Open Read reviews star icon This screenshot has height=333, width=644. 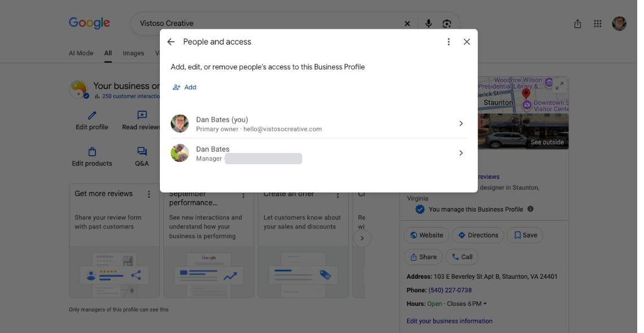[x=142, y=116]
